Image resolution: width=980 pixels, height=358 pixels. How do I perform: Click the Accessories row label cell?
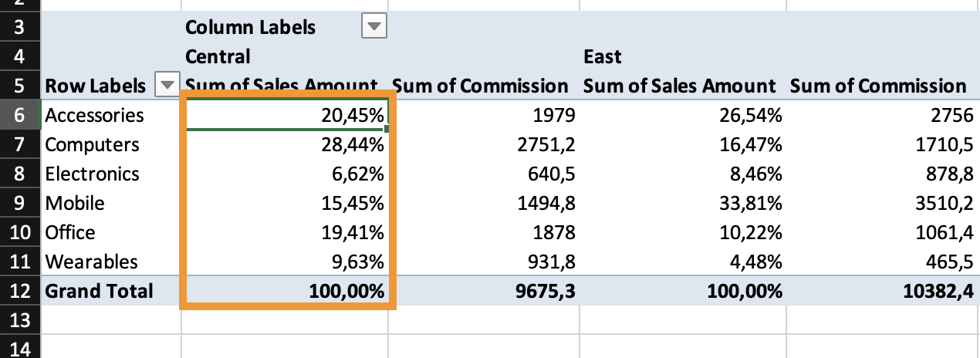[94, 116]
